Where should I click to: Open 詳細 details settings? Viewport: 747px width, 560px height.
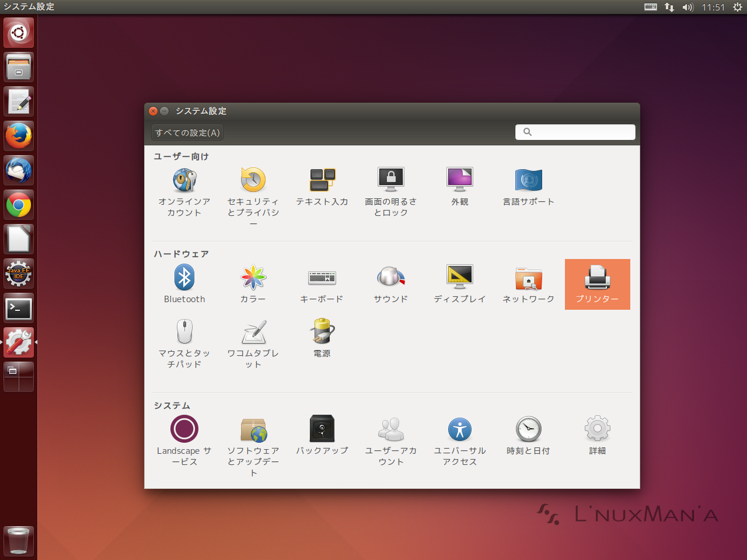[x=598, y=436]
